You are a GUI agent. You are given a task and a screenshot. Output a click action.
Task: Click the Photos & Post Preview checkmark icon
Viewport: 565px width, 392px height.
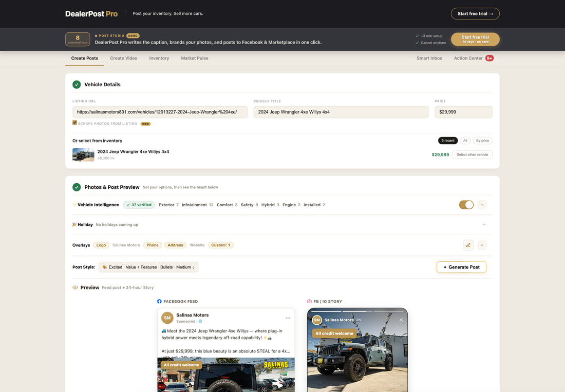click(x=77, y=187)
